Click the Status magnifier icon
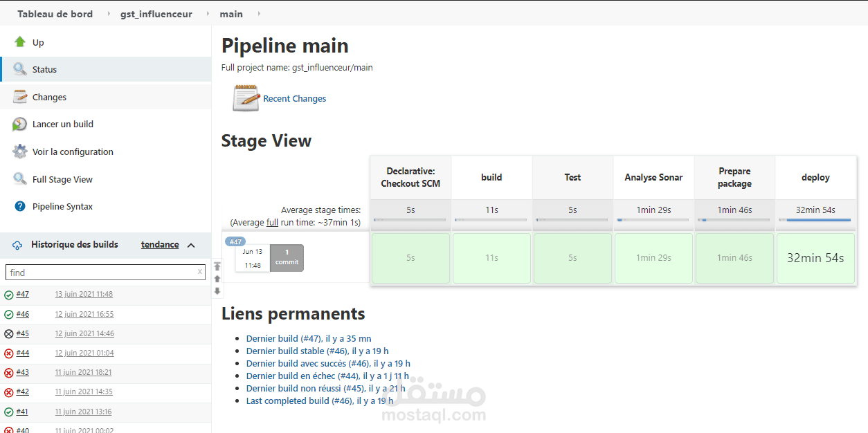This screenshot has height=433, width=868. pos(20,69)
